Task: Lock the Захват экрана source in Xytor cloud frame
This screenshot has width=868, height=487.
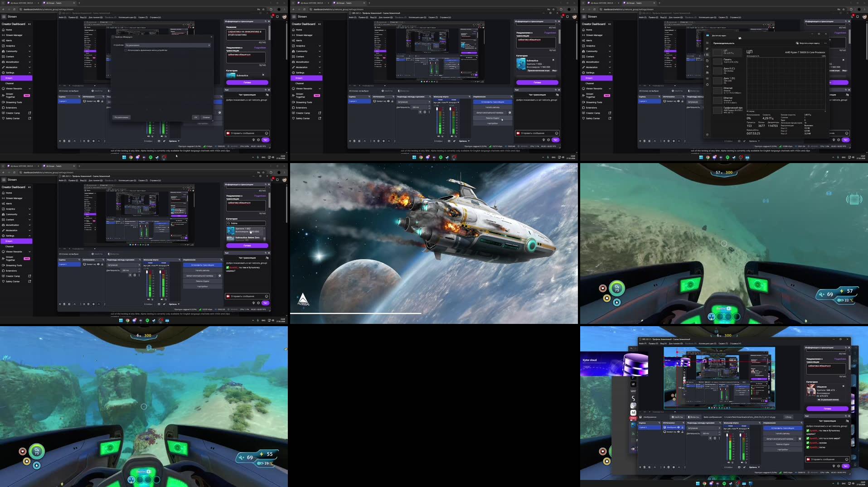Action: 682,432
